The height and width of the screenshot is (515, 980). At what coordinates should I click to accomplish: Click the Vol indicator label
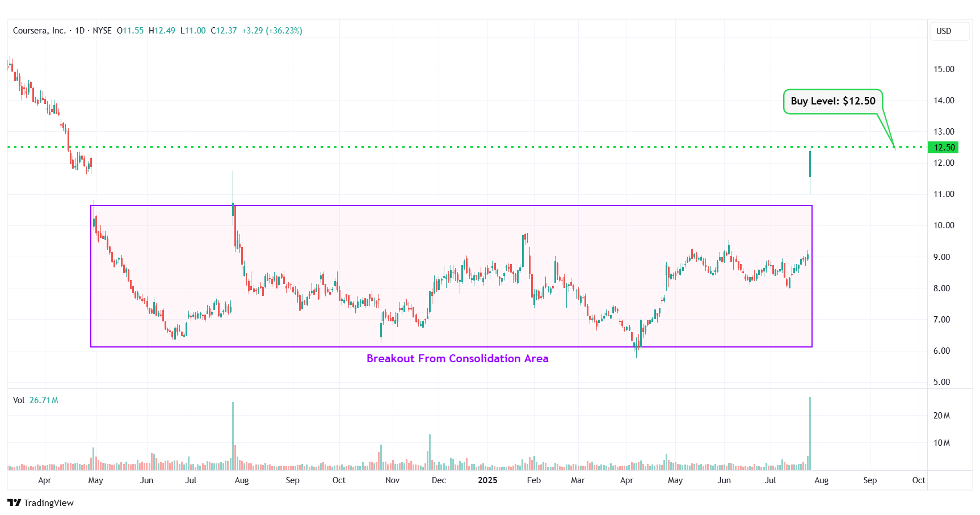[x=19, y=400]
